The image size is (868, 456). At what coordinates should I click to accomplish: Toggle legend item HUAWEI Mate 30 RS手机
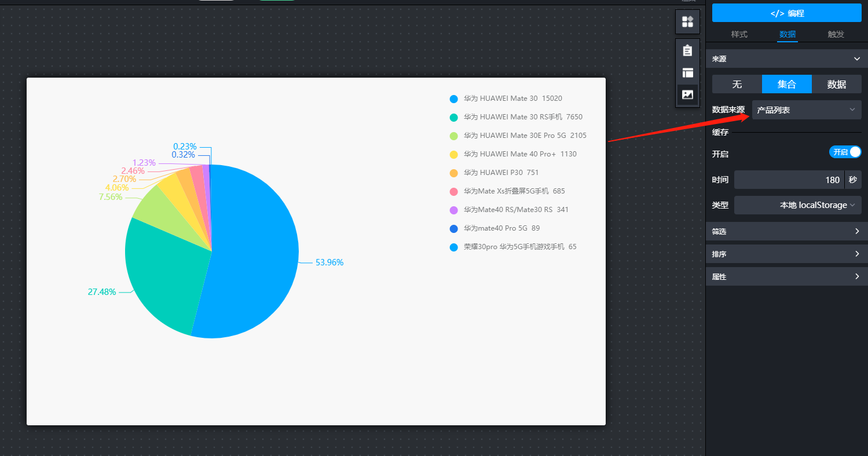pos(516,117)
